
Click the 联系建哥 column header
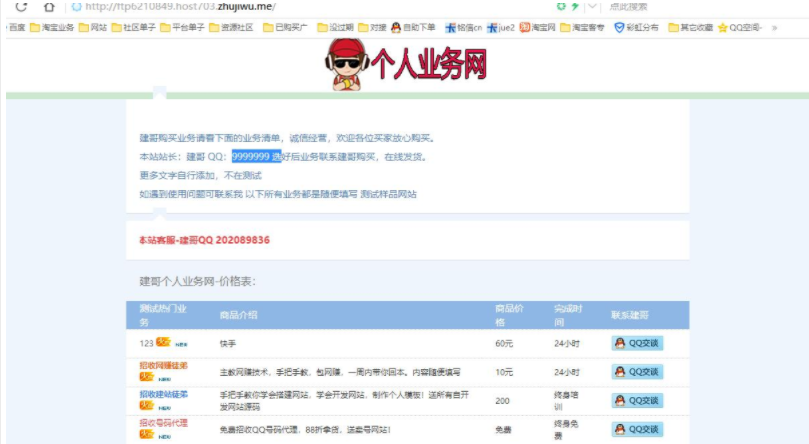630,315
